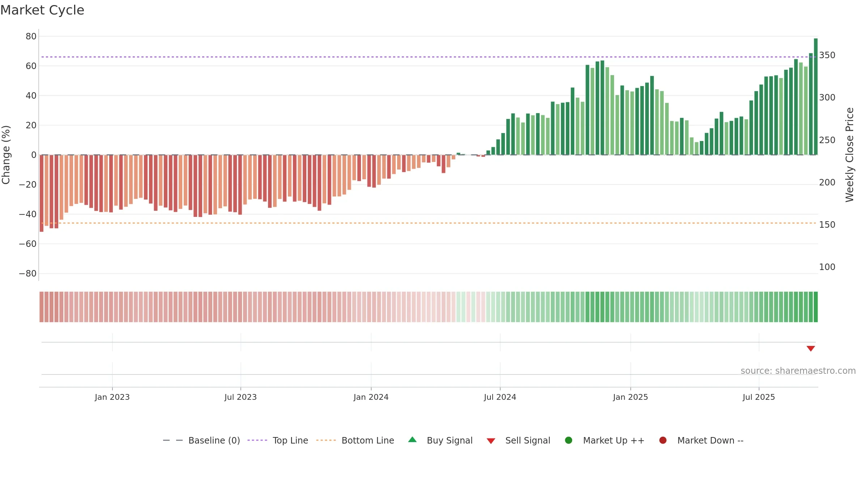868x488 pixels.
Task: Click the Jul 2024 axis label
Action: coord(500,397)
